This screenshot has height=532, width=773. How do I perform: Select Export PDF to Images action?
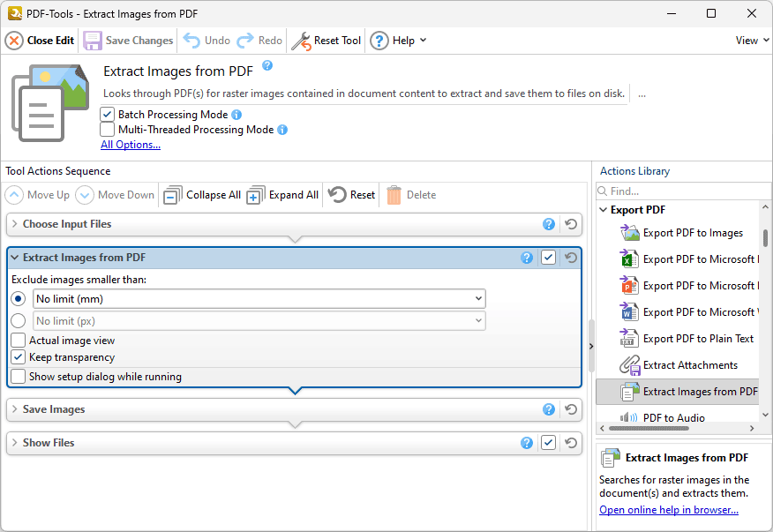pyautogui.click(x=681, y=233)
